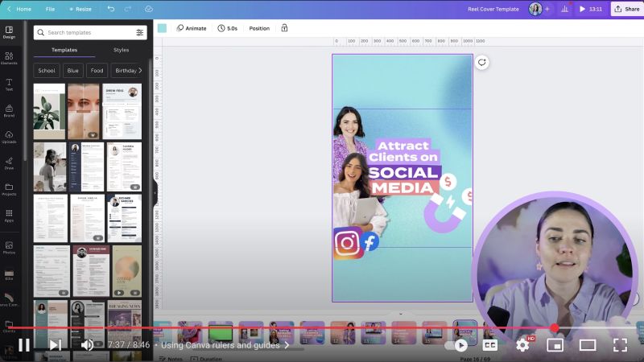
Task: Select the Text tool in sidebar
Action: pyautogui.click(x=9, y=84)
